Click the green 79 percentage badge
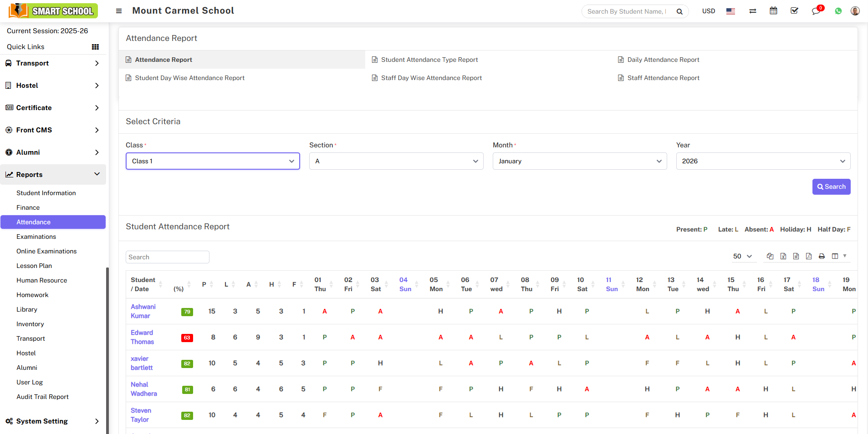 pyautogui.click(x=187, y=312)
